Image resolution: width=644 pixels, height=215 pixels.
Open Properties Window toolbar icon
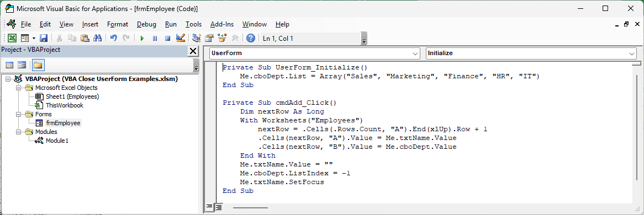[209, 38]
